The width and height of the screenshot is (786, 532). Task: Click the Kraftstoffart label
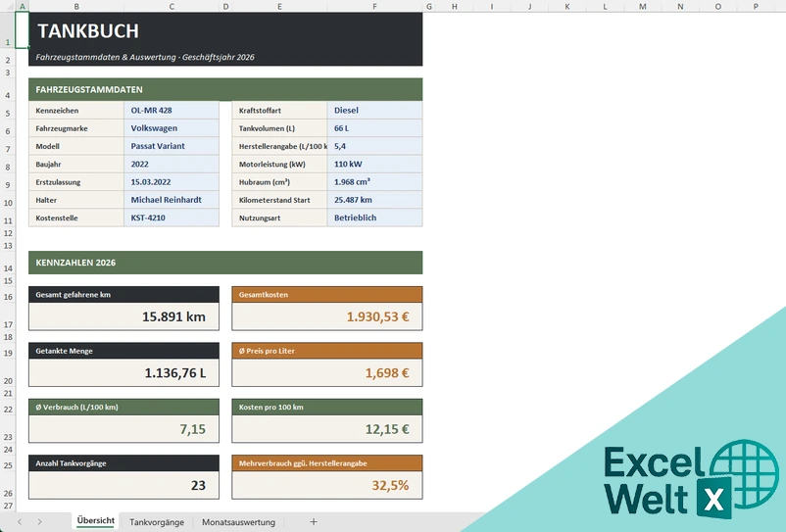click(260, 110)
